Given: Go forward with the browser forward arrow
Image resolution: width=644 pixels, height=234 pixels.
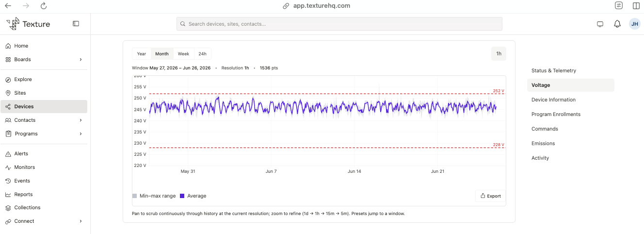Looking at the screenshot, I should pyautogui.click(x=26, y=6).
